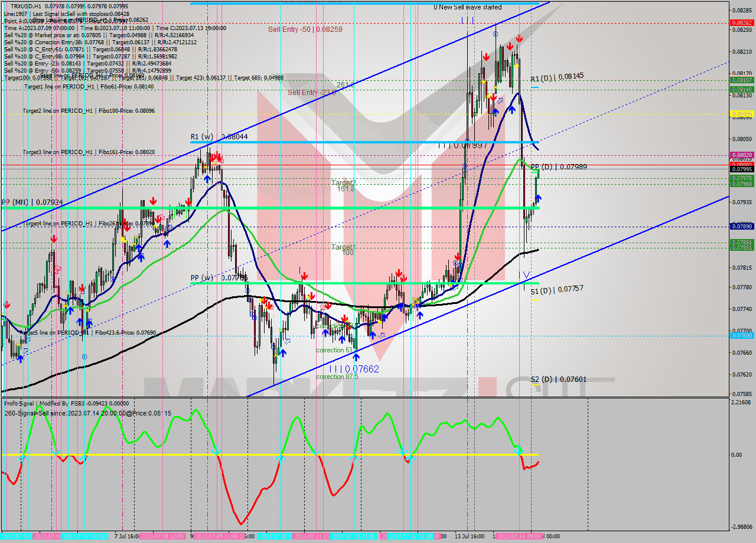Click the 'S2 (D) | 0.07601' pivot label
The height and width of the screenshot is (543, 756).
[x=558, y=379]
